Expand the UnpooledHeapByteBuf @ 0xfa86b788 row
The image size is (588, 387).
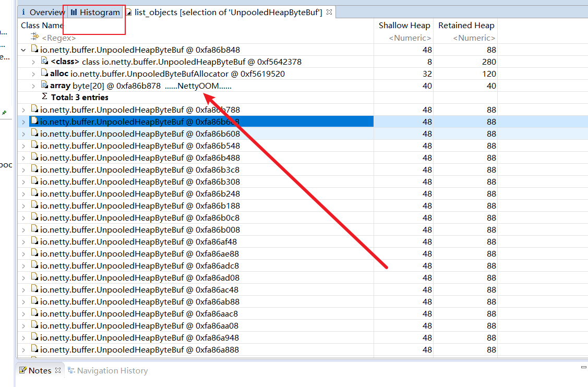tap(23, 110)
